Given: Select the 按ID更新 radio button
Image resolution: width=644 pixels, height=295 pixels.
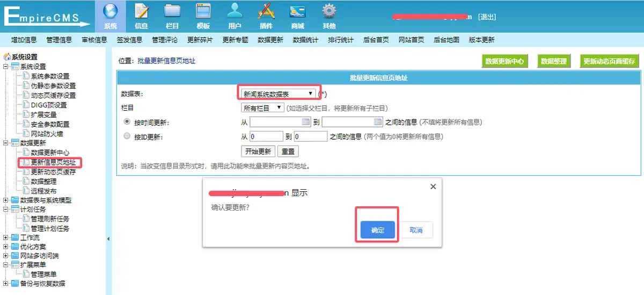Looking at the screenshot, I should tap(127, 136).
